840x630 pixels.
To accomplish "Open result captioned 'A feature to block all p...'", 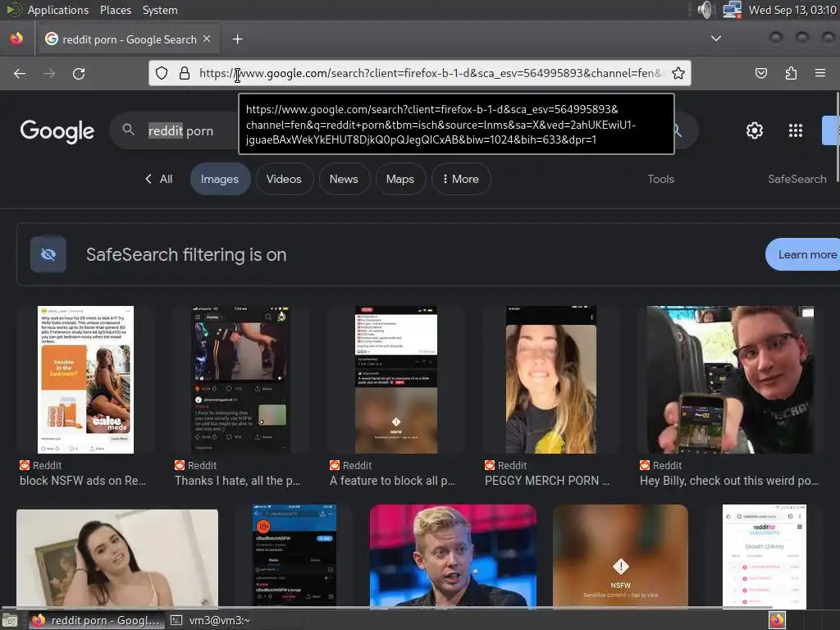I will [x=392, y=481].
